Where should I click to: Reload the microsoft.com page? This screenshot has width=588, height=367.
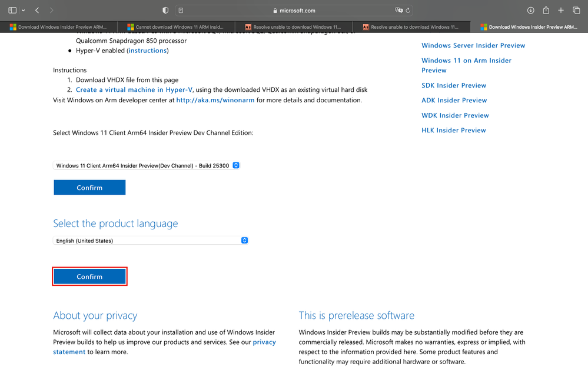(408, 11)
